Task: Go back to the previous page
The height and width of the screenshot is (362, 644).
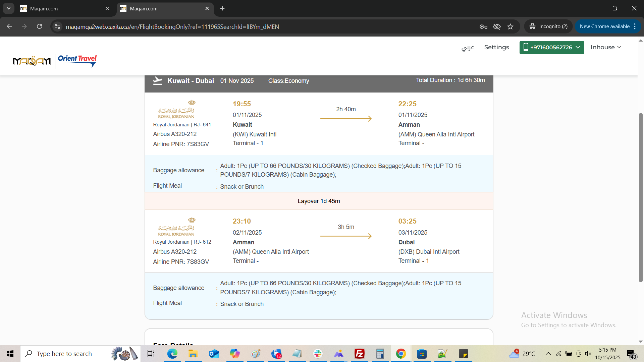Action: 9,26
